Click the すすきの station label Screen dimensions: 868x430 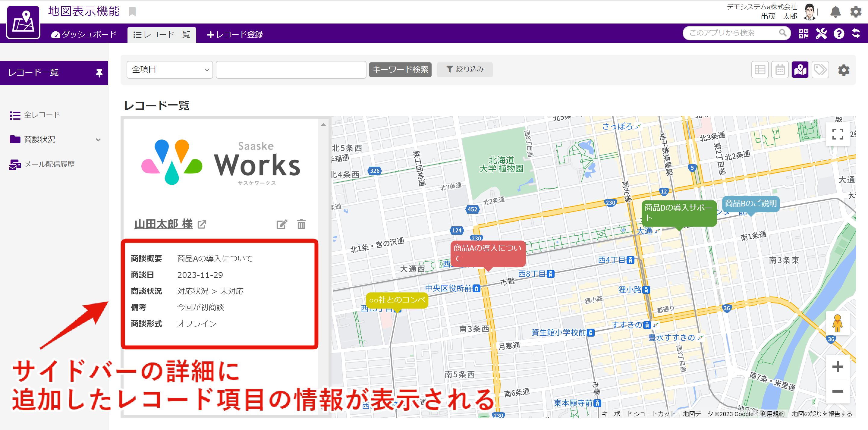627,325
